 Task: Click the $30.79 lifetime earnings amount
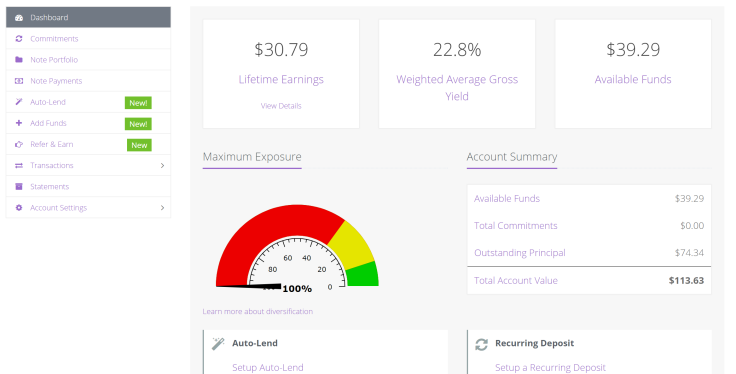pos(281,50)
